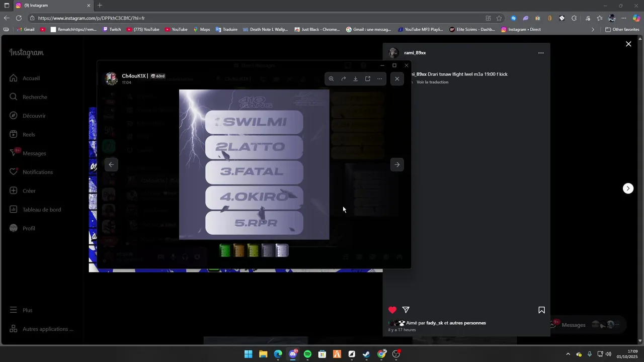Open floating Messages panel at bottom right
The width and height of the screenshot is (644, 362).
587,325
